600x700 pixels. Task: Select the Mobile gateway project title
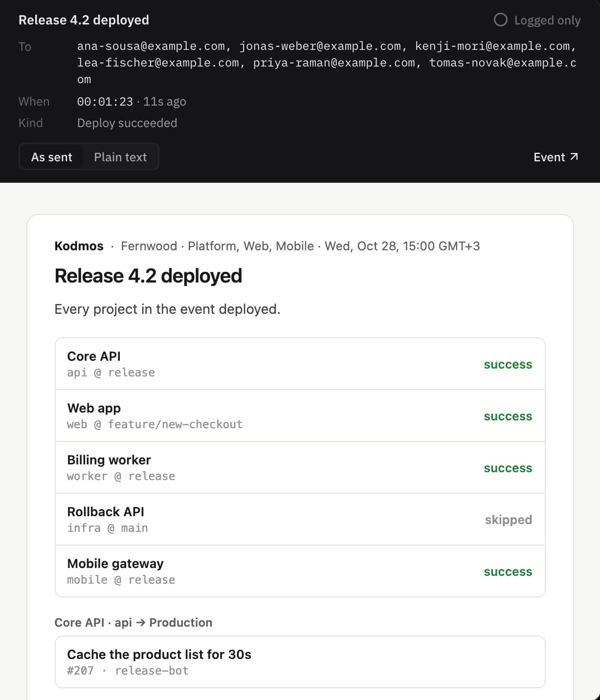click(115, 564)
